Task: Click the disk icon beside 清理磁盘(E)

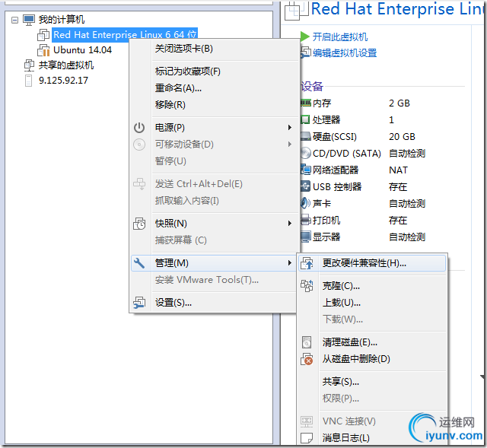Action: coord(307,342)
